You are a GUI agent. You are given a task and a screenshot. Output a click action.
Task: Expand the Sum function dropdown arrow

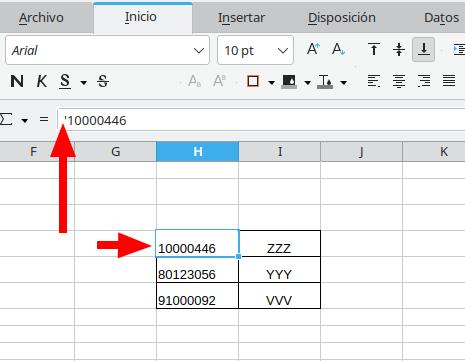click(x=24, y=120)
